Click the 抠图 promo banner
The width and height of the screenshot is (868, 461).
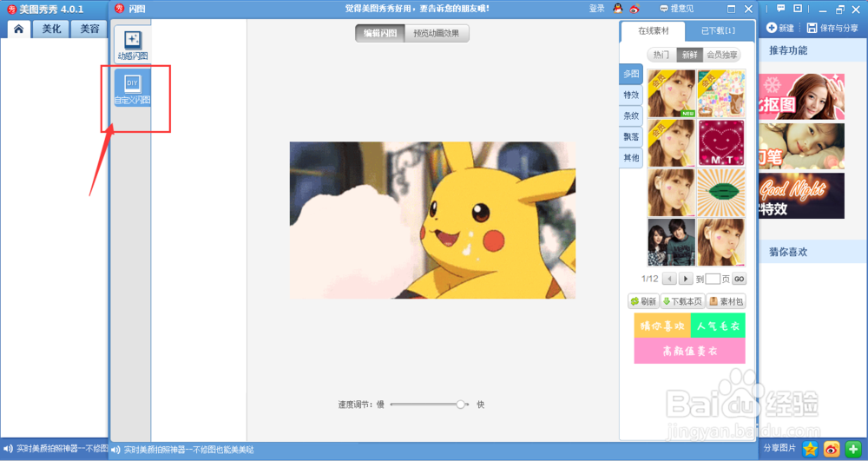pyautogui.click(x=801, y=96)
